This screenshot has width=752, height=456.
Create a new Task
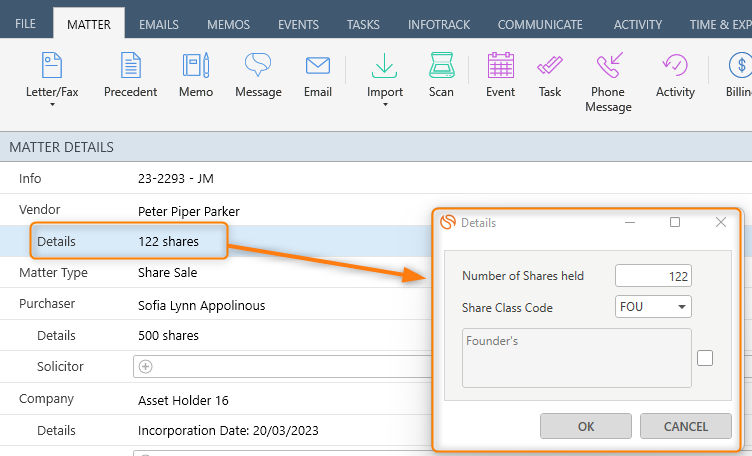click(x=550, y=75)
